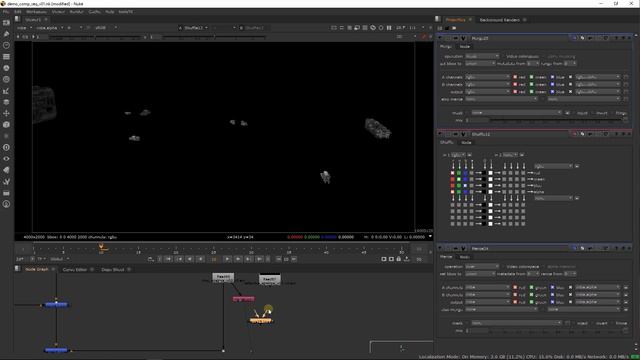Open the Edit menu
Viewport: 640px width, 360px height.
pyautogui.click(x=18, y=12)
